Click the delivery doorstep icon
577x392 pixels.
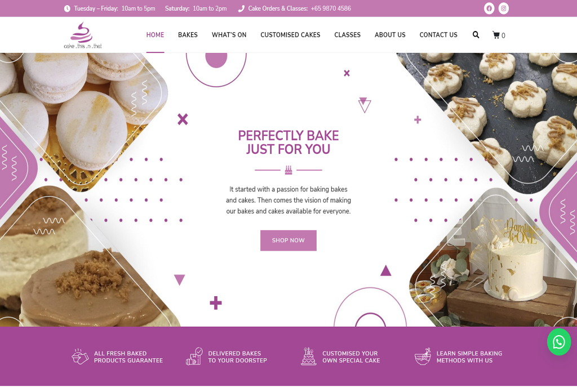194,357
